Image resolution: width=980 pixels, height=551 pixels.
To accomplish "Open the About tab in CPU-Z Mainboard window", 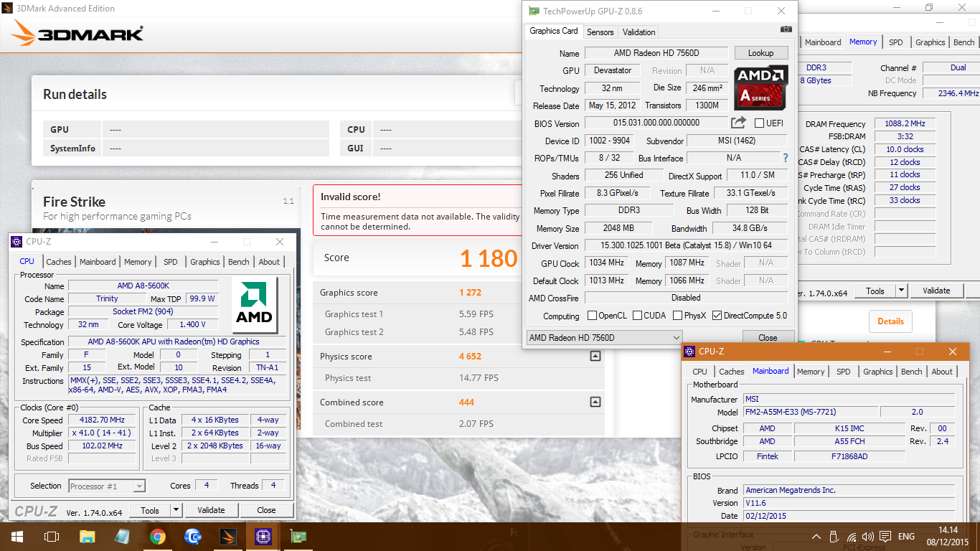I will 942,372.
